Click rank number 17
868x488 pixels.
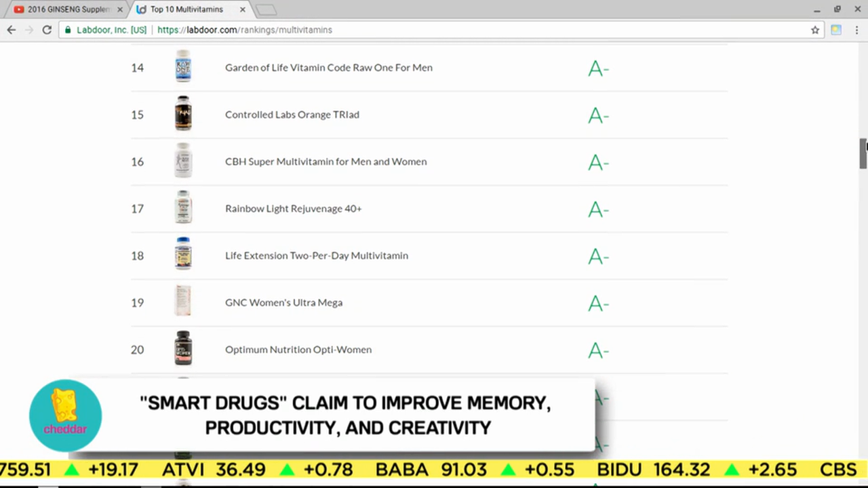(x=138, y=209)
